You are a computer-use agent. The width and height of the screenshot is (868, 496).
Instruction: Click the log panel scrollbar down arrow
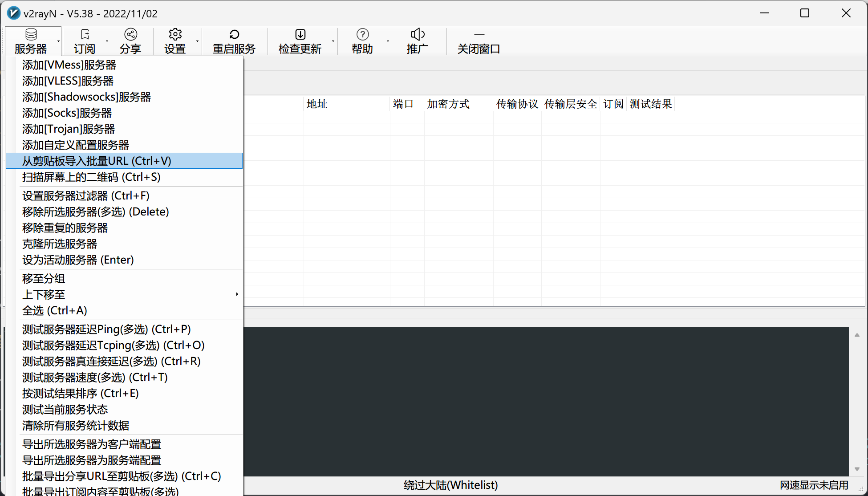pos(857,469)
